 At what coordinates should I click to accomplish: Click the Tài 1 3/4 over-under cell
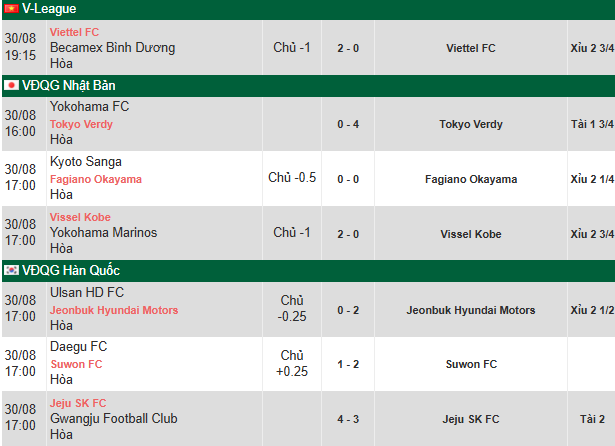pyautogui.click(x=591, y=124)
